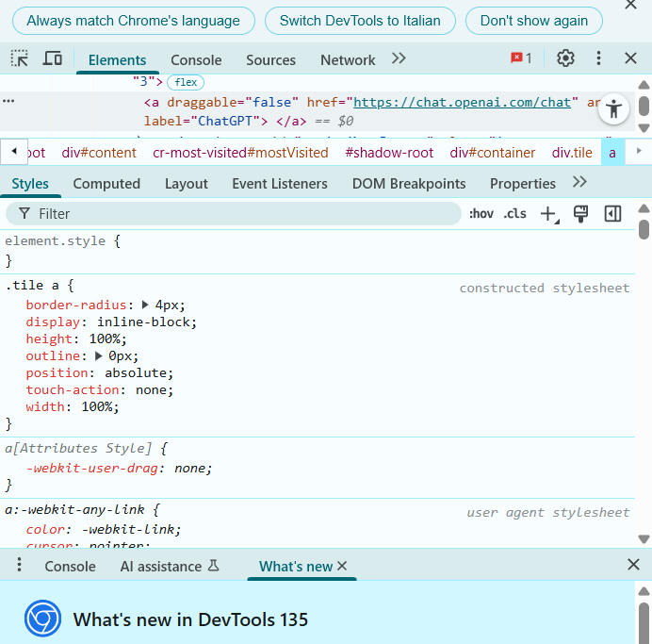Activate the inspect element picker icon

(20, 58)
